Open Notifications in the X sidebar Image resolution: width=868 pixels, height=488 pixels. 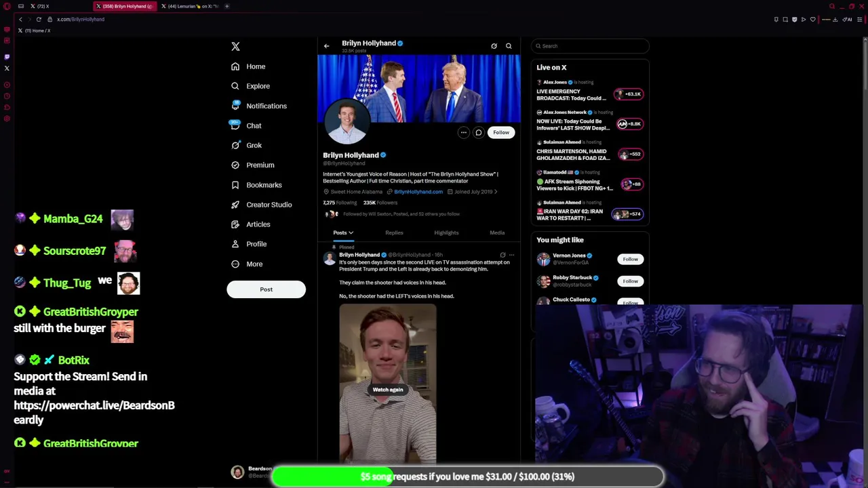[258, 106]
